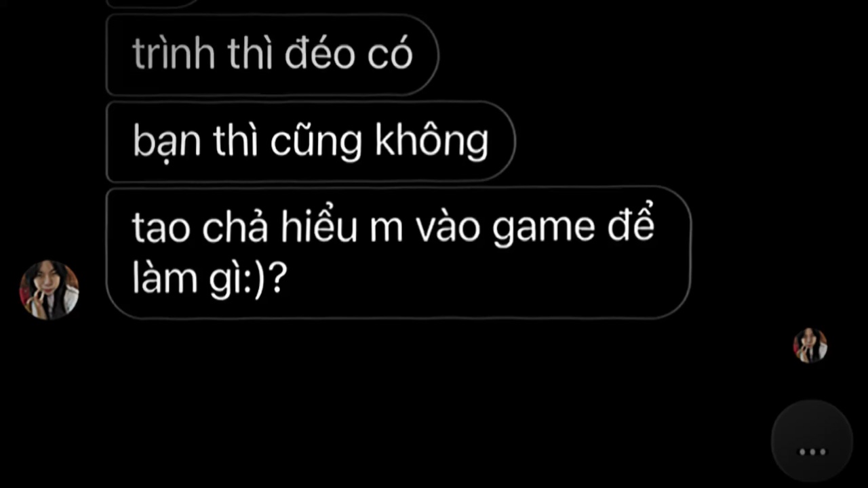Select the 'tao chả hiểu m vào game' message
This screenshot has height=488, width=868.
pyautogui.click(x=399, y=253)
